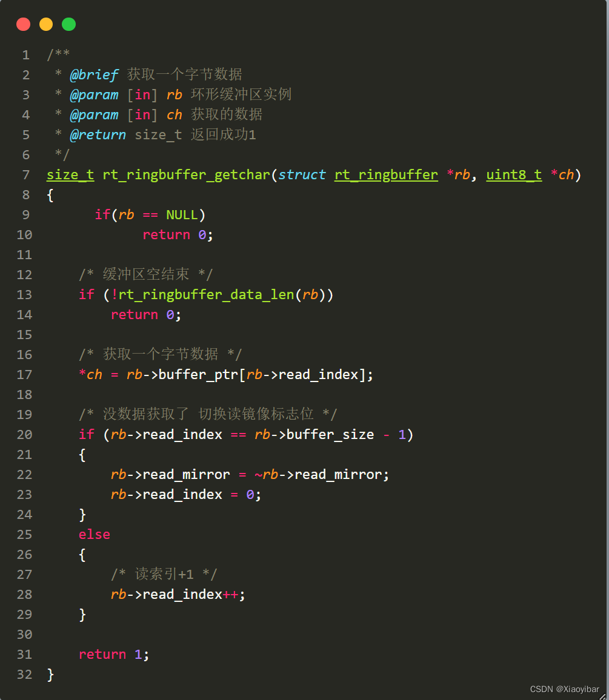Click the @return tag on line 5
Image resolution: width=609 pixels, height=700 pixels.
point(98,134)
